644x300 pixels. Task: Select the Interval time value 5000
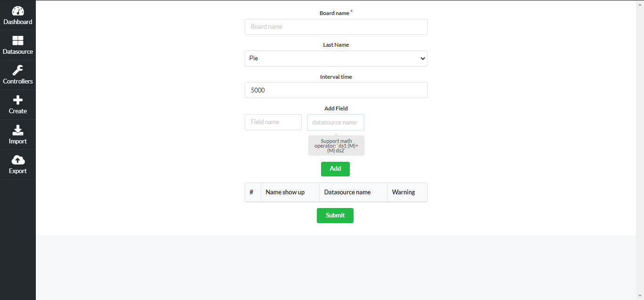tap(336, 90)
